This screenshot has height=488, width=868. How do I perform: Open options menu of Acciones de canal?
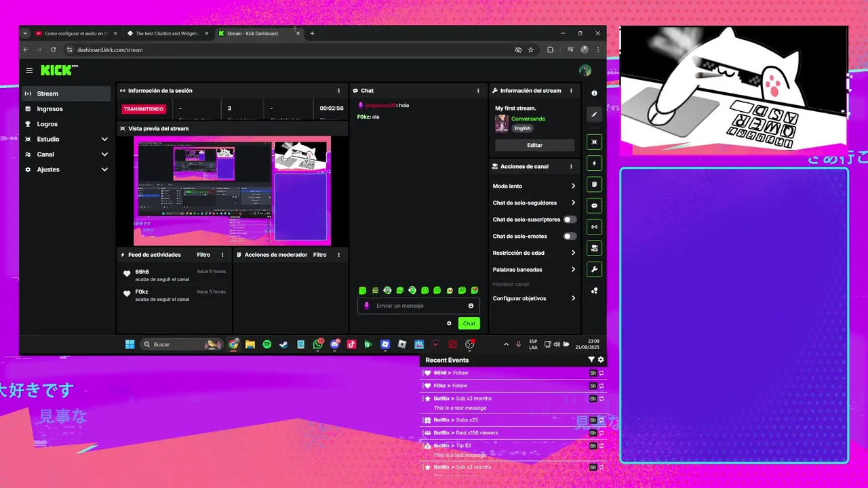tap(571, 166)
